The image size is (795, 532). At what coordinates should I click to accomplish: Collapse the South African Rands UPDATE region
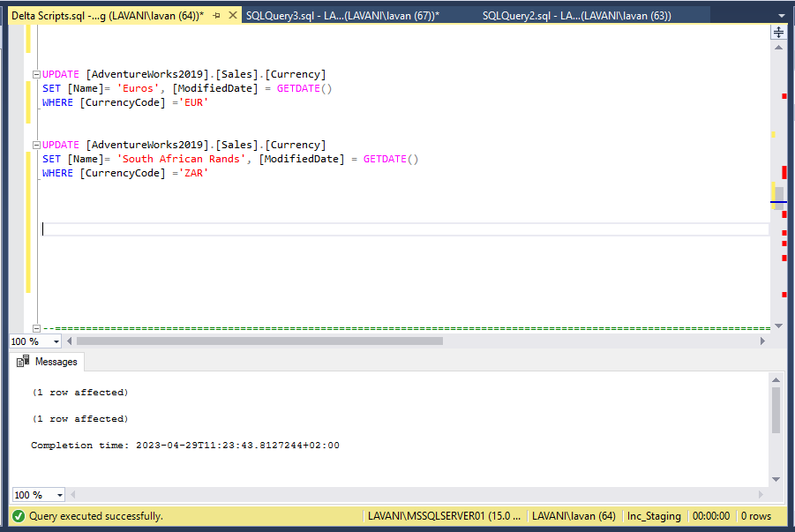point(35,145)
